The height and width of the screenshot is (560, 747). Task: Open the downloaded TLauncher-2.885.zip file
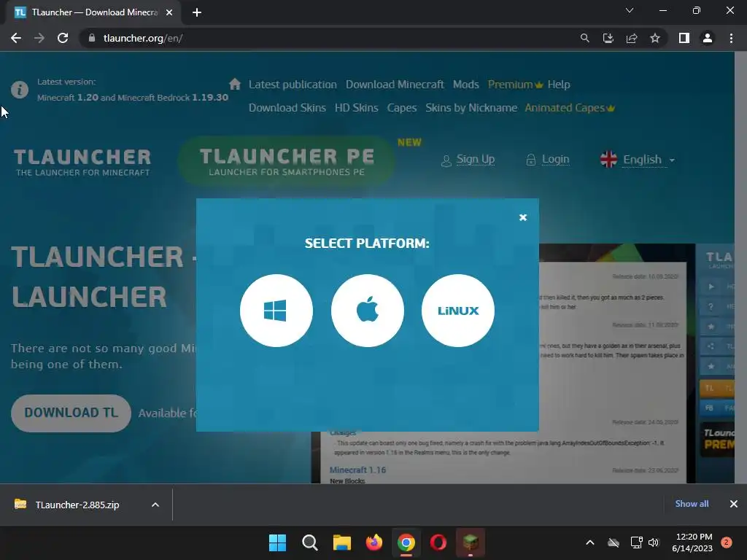(76, 505)
